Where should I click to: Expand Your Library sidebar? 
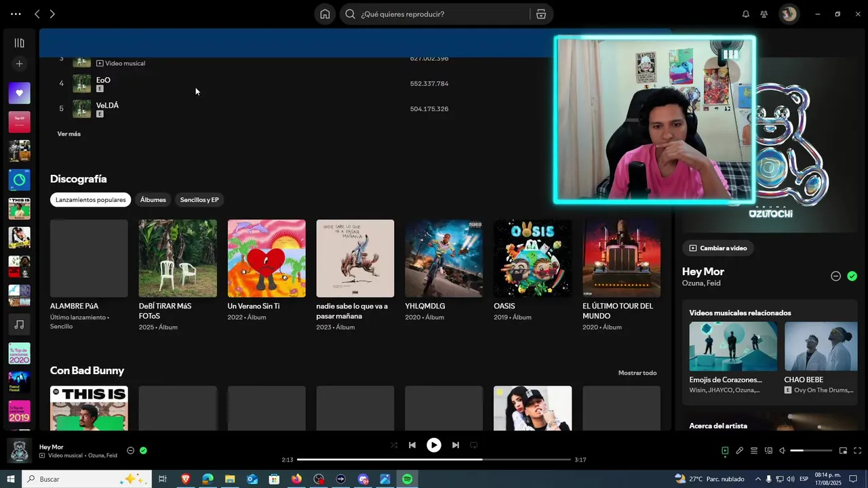(19, 43)
